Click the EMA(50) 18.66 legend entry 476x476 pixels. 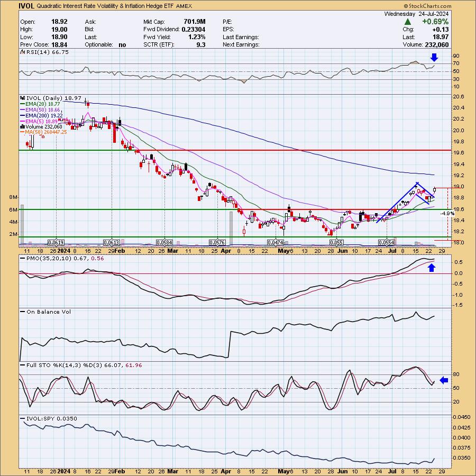tap(40, 109)
